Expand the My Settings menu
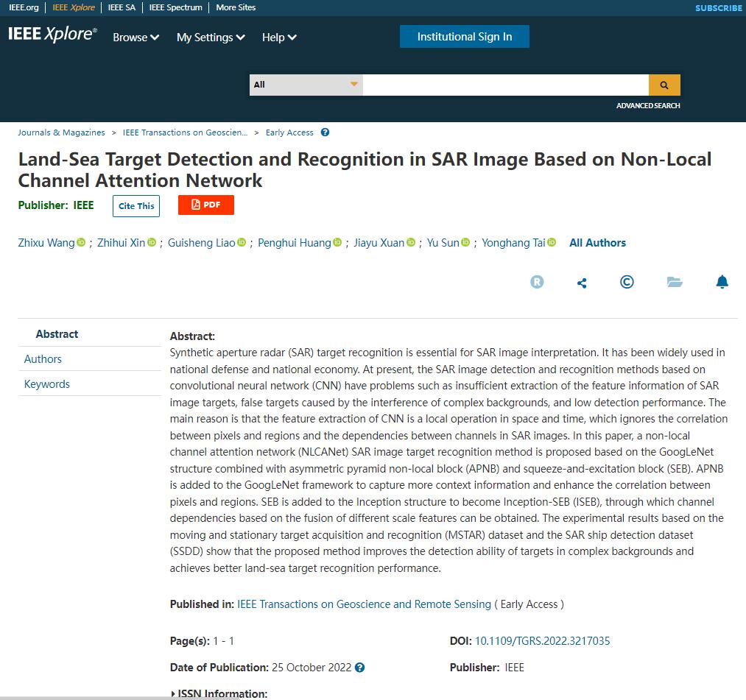This screenshot has width=746, height=700. 211,38
